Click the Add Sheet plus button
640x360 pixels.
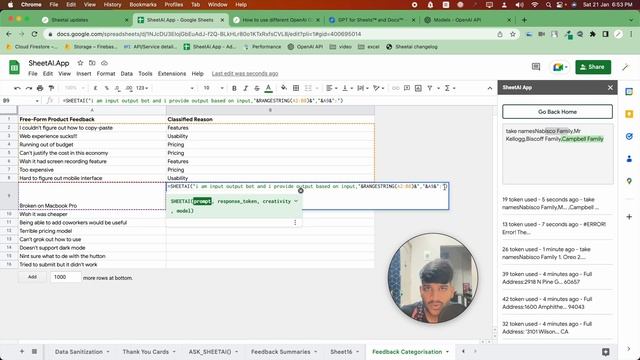[22, 351]
